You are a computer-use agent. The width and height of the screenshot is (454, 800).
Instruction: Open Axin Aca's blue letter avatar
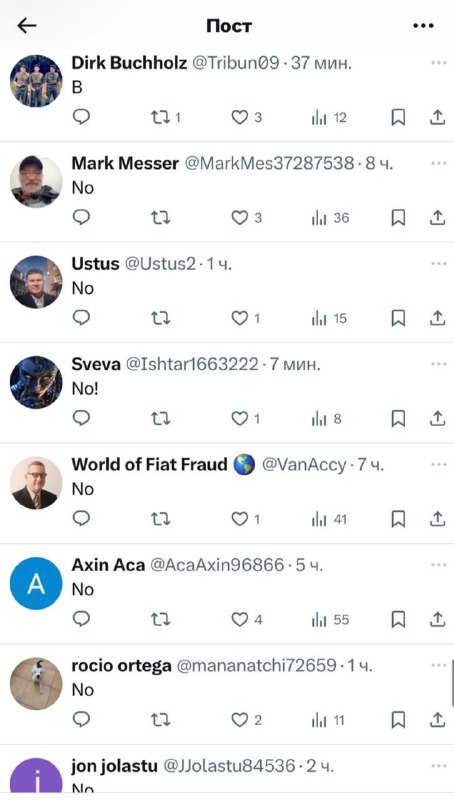pos(36,583)
